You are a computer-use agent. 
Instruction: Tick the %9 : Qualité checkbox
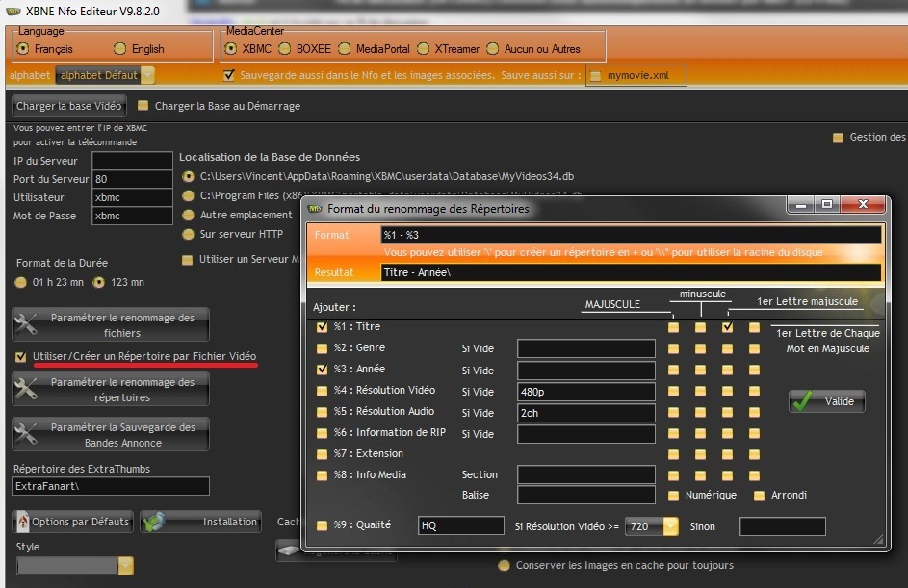tap(323, 525)
